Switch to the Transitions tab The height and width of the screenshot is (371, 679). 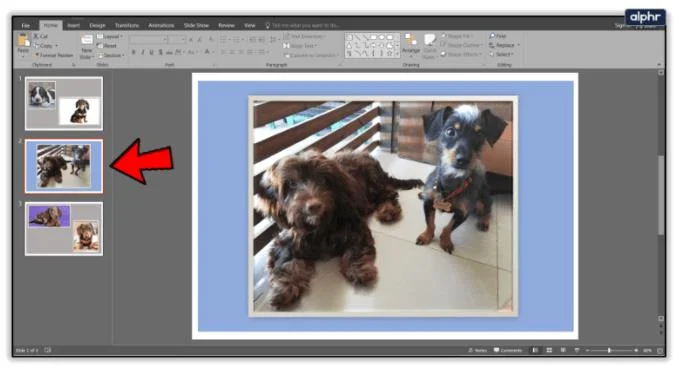tap(127, 26)
